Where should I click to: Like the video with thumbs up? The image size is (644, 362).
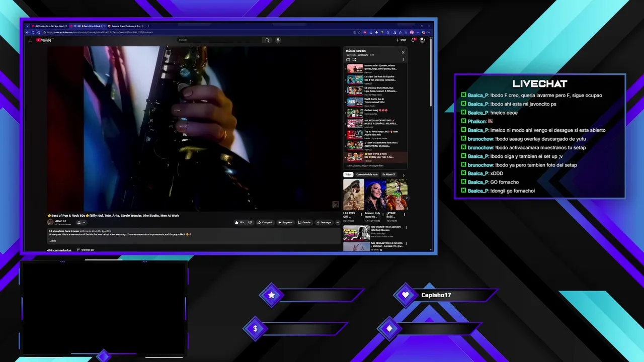point(239,222)
